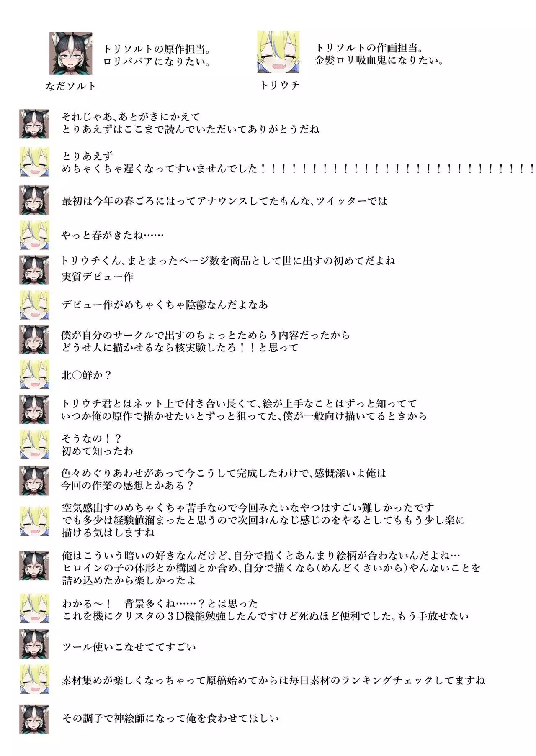Click the なだソルト name label
This screenshot has width=536, height=756.
point(71,86)
